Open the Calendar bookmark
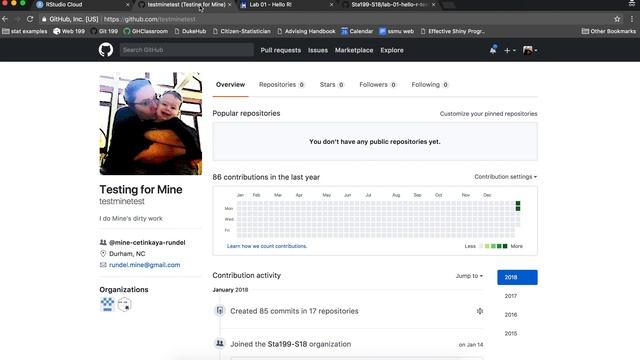The image size is (640, 360). 357,31
